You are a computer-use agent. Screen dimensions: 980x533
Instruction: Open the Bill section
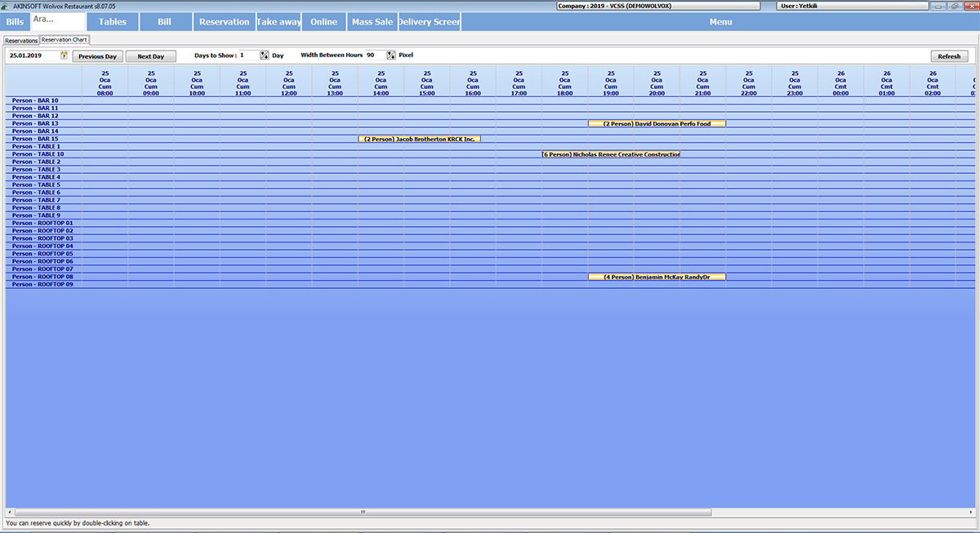pos(165,22)
